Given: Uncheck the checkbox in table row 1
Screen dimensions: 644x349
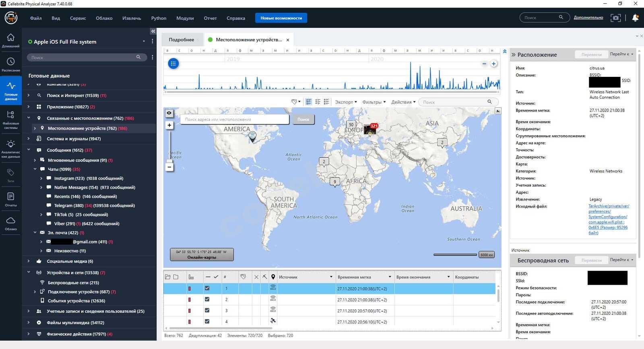Looking at the screenshot, I should 207,288.
